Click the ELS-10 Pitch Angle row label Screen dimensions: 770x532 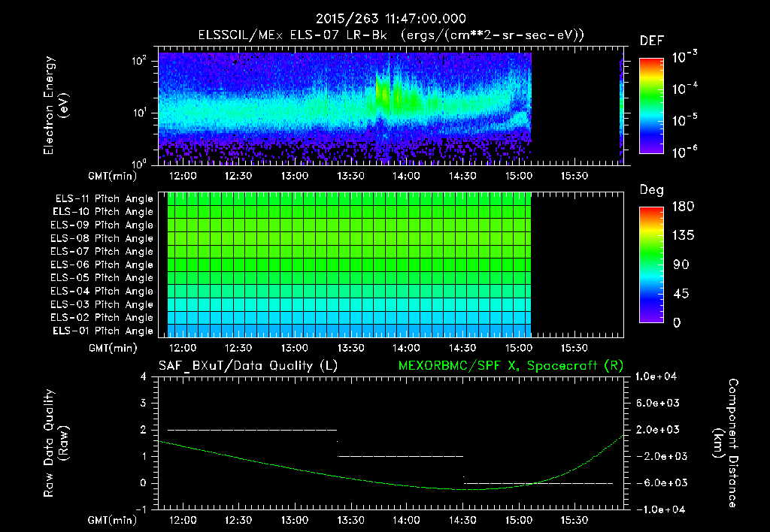click(x=102, y=212)
